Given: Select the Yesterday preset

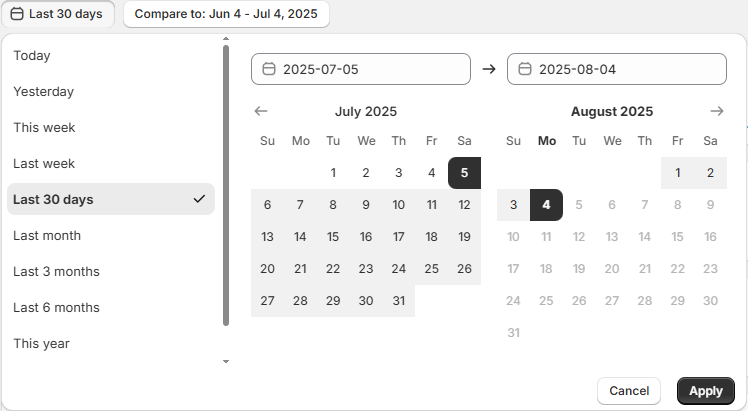Looking at the screenshot, I should [x=44, y=92].
